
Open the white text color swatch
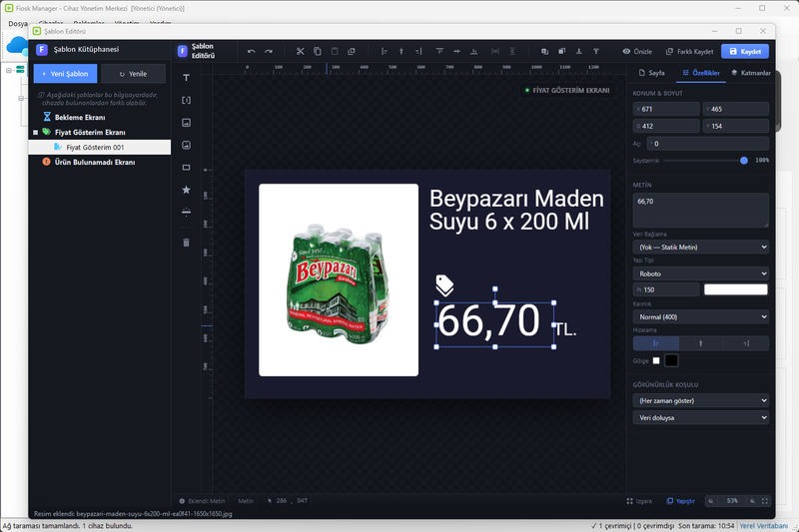point(735,289)
